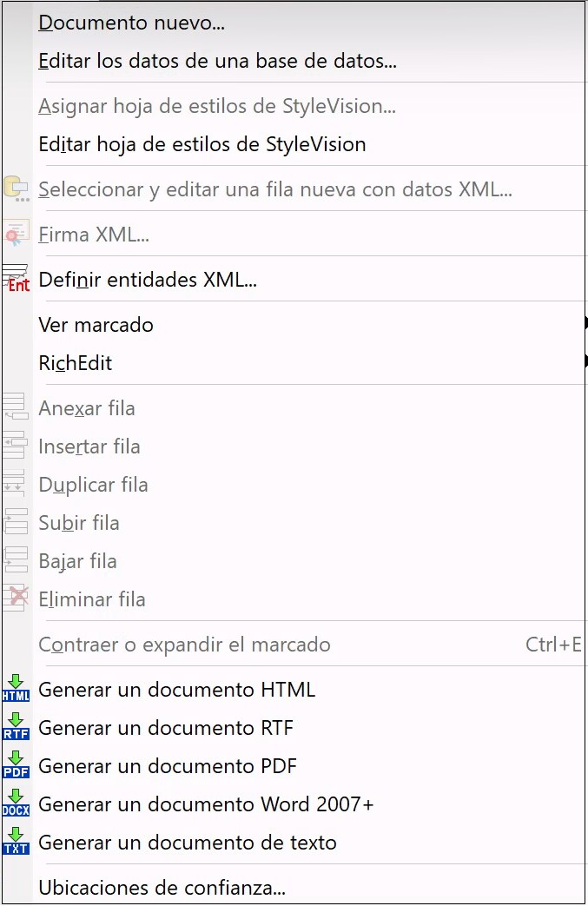Choose Documento nuevo... menu entry
588x906 pixels.
(x=132, y=23)
